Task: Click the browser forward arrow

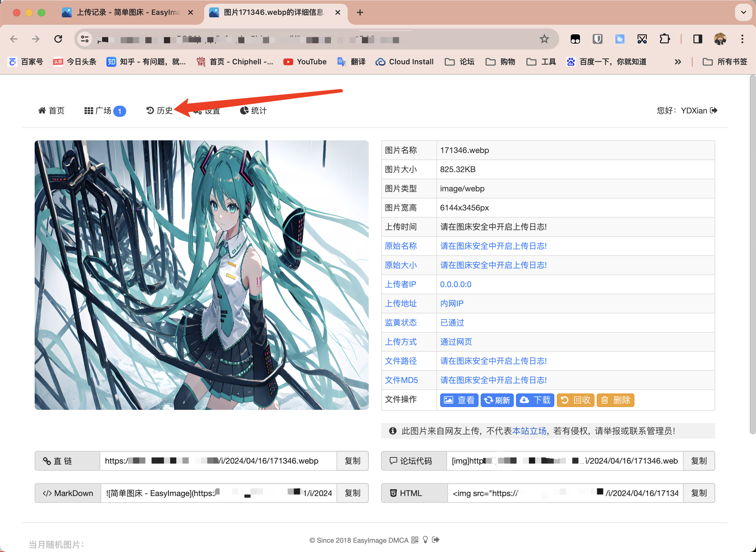Action: [36, 39]
